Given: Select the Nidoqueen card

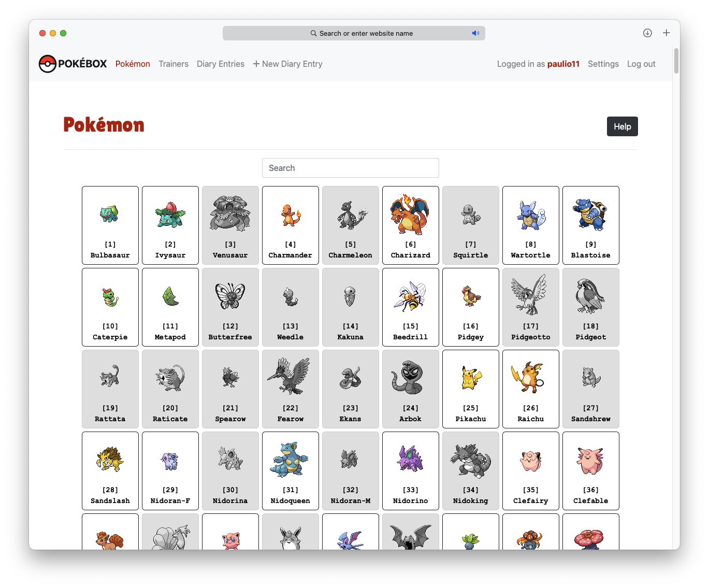Looking at the screenshot, I should [291, 471].
